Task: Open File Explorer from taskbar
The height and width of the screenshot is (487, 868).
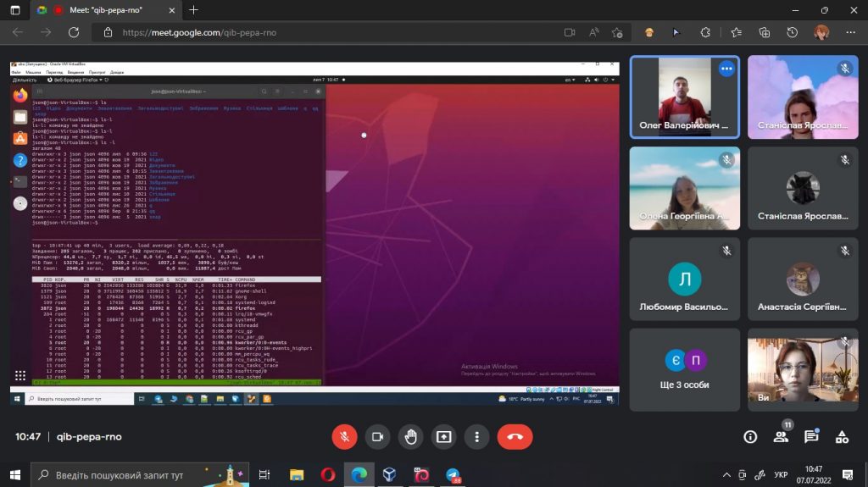Action: pyautogui.click(x=297, y=475)
